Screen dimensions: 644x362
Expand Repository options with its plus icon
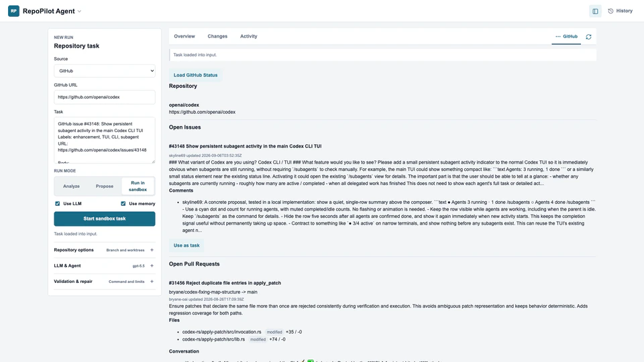click(152, 250)
